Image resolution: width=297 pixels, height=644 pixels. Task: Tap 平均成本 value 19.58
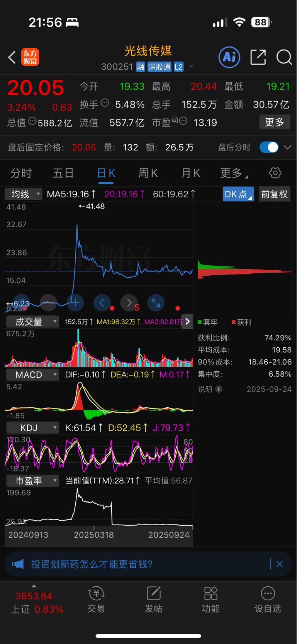click(282, 350)
